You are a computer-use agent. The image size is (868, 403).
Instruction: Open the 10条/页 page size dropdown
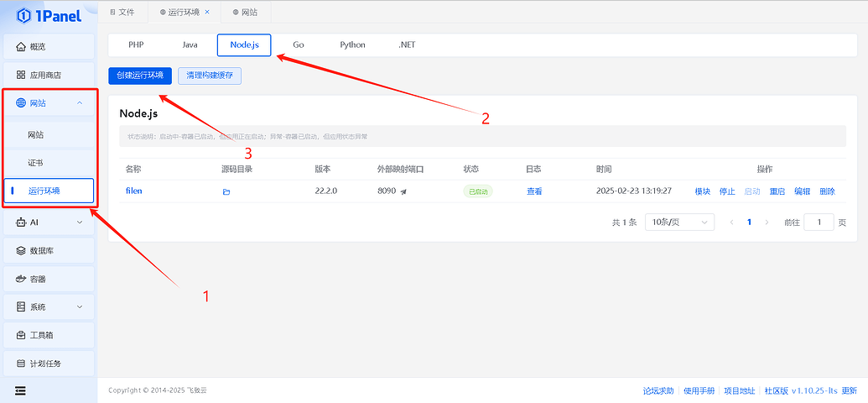pos(680,222)
